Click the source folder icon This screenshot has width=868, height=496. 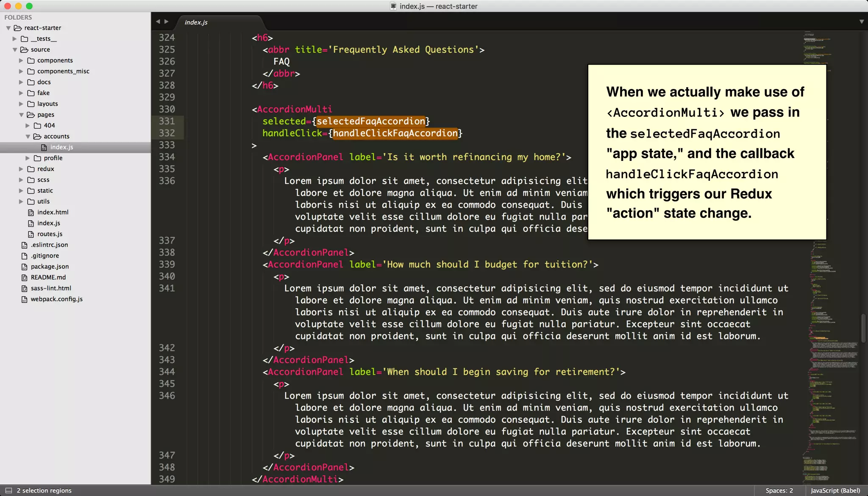(25, 50)
